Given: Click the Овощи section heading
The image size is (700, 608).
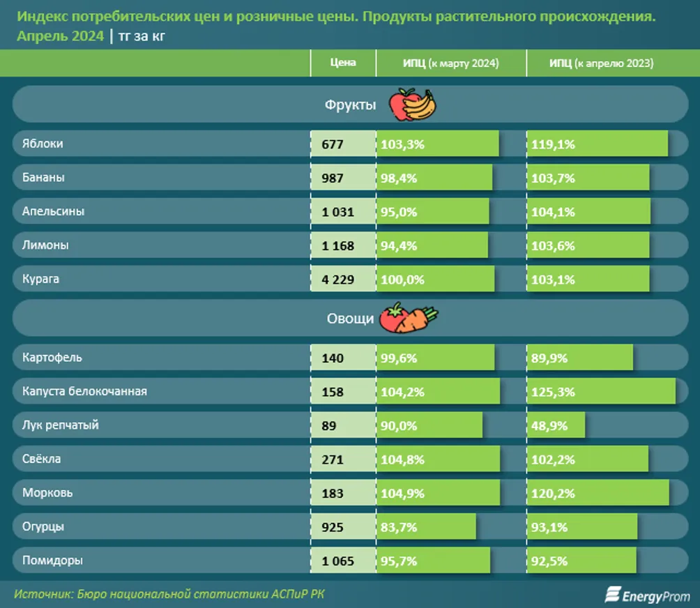Looking at the screenshot, I should point(351,319).
